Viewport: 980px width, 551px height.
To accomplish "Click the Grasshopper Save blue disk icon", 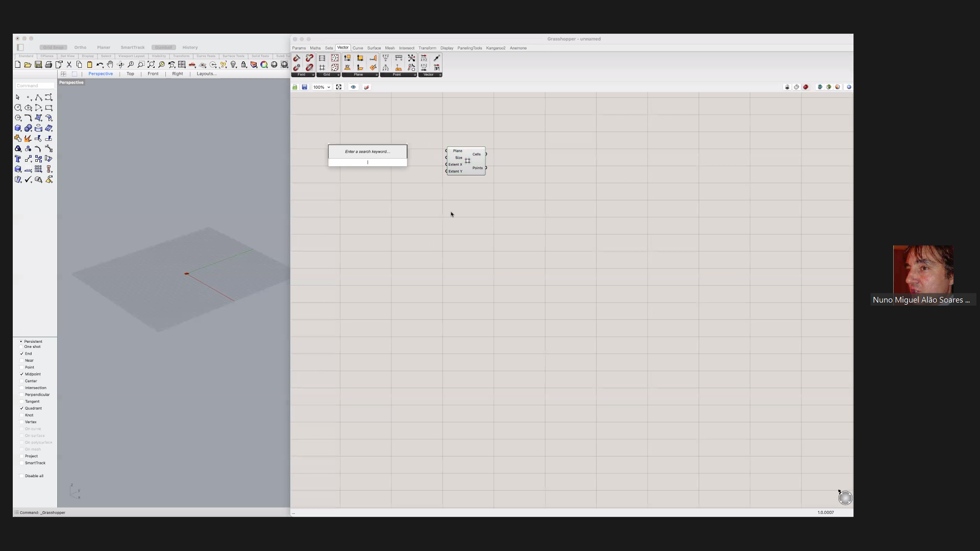I will (x=305, y=87).
